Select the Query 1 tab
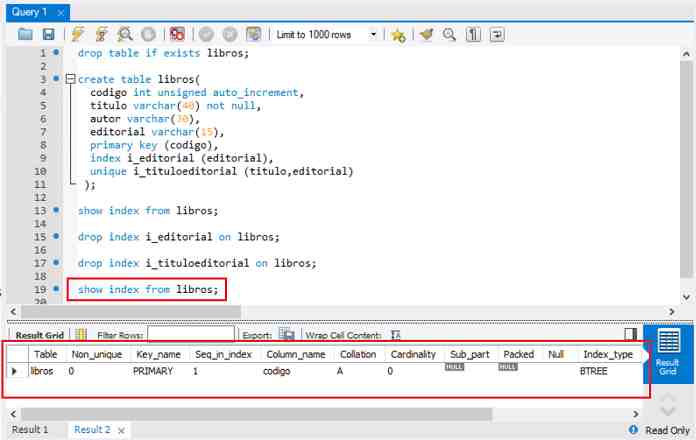The image size is (696, 440). click(28, 11)
